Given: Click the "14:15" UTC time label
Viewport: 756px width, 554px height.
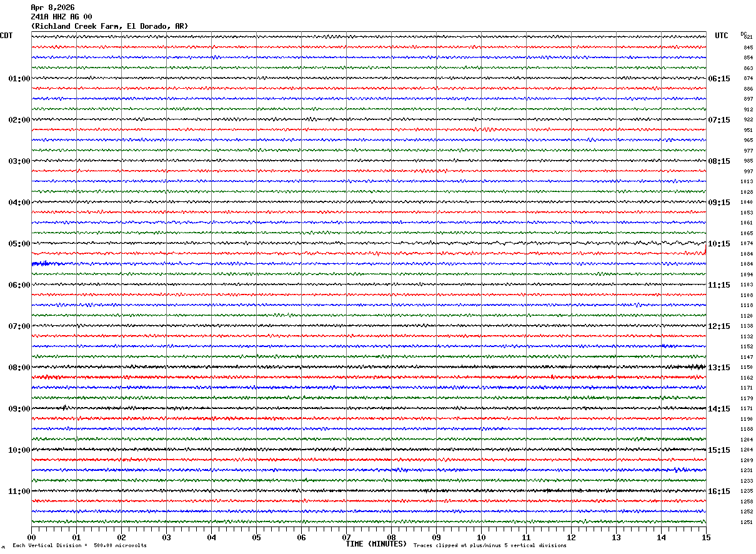Looking at the screenshot, I should tap(719, 409).
